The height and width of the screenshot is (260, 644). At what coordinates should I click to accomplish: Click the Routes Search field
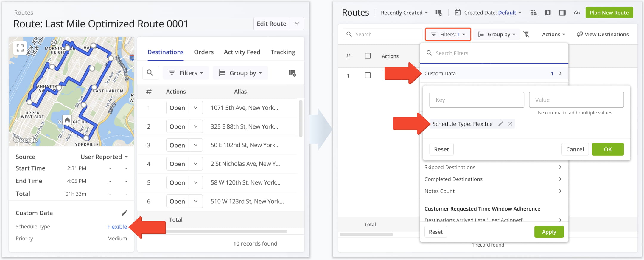coord(383,34)
